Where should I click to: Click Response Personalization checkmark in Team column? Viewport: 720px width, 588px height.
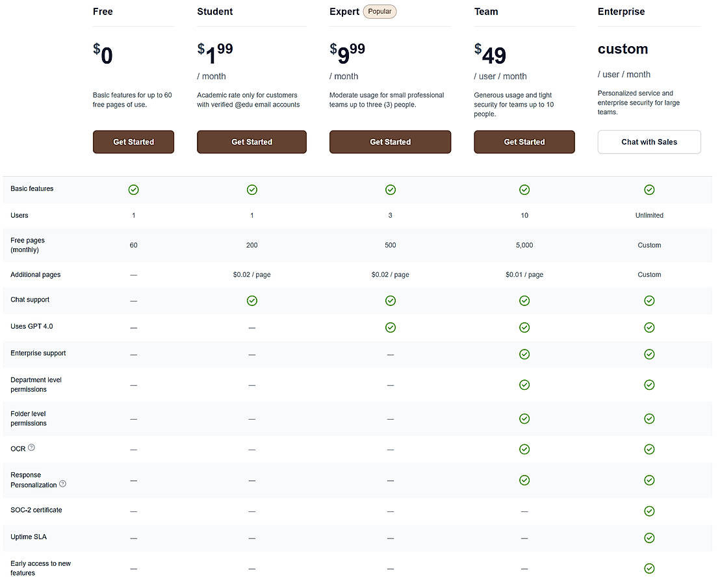pos(524,480)
